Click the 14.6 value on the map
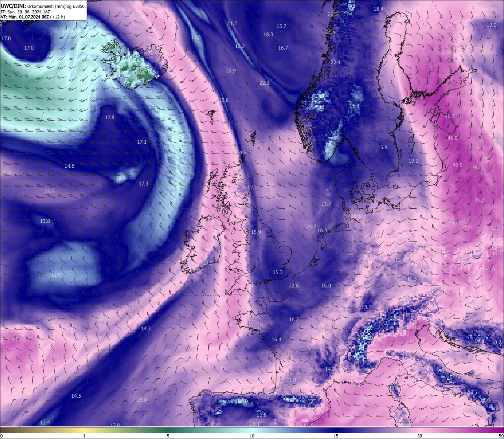Screen dimensions: 504x439 [69, 166]
